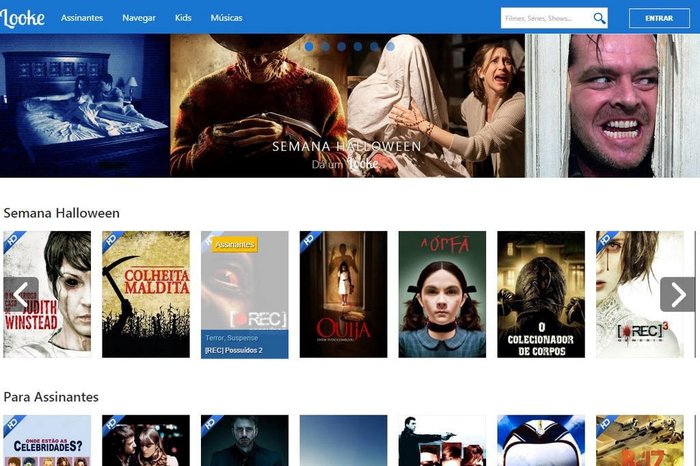Screen dimensions: 700x466
Task: Click the Para Assinantes section heading
Action: (51, 397)
